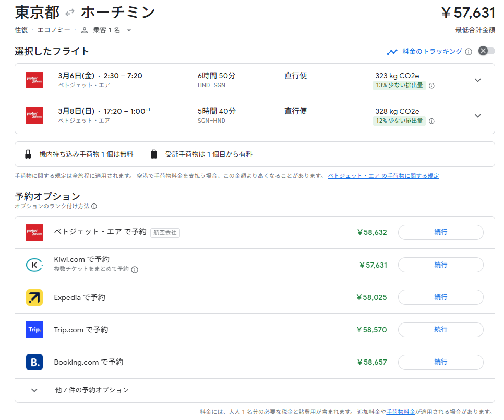Toggle the price tracking switch
The height and width of the screenshot is (420, 504).
click(486, 51)
